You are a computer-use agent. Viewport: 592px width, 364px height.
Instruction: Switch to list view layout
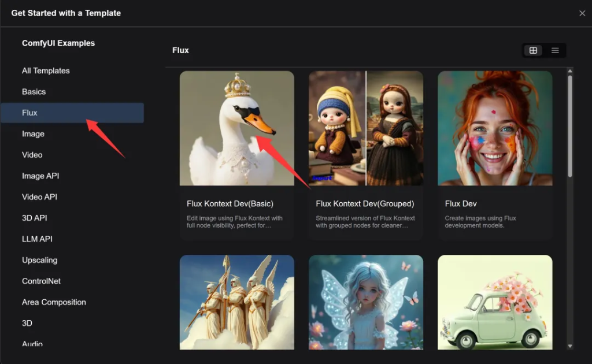pyautogui.click(x=555, y=50)
